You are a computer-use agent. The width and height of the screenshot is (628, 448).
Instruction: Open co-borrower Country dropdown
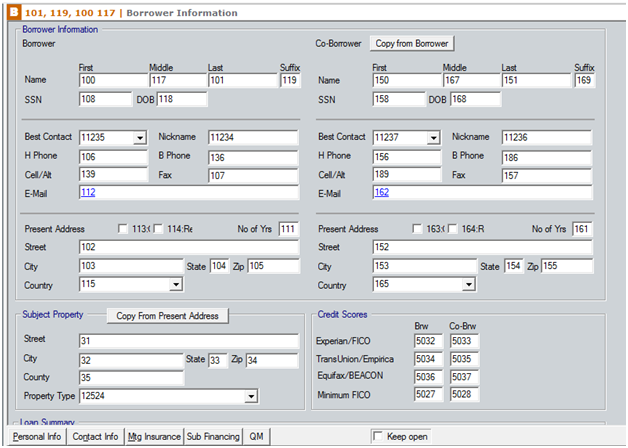coord(470,285)
